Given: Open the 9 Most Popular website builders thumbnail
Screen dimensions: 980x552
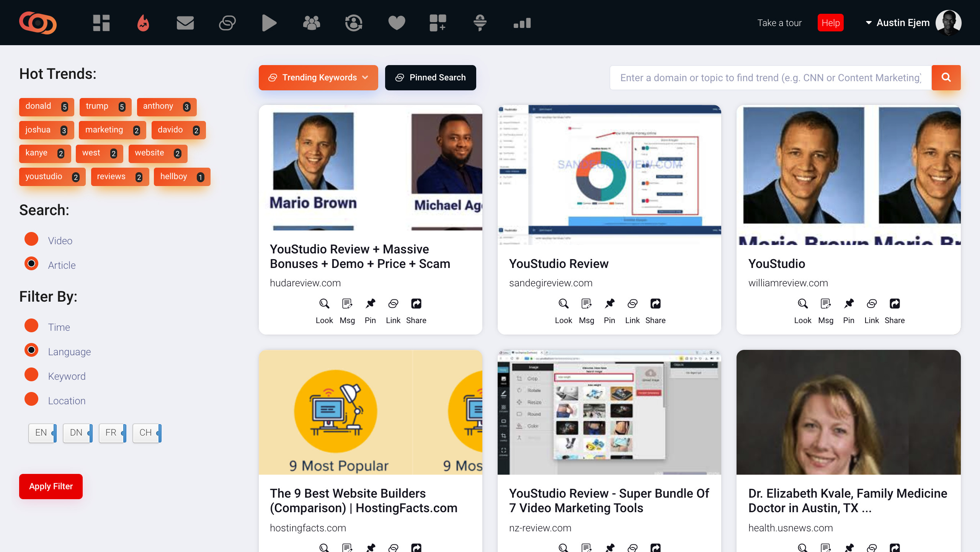Looking at the screenshot, I should click(x=371, y=412).
